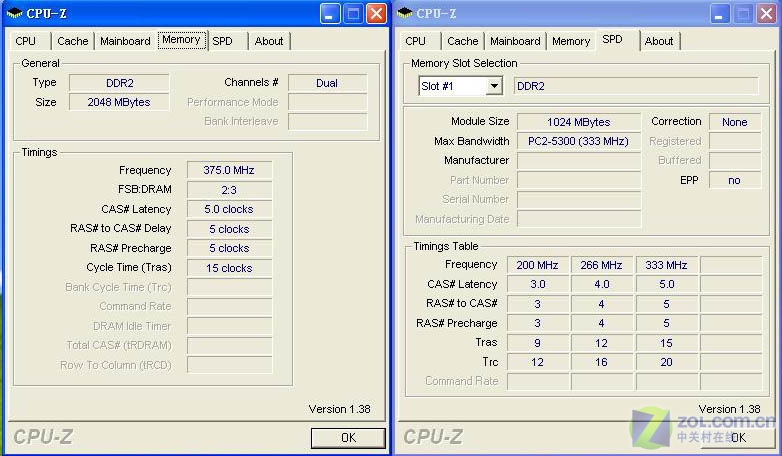This screenshot has height=456, width=782.
Task: Minimize the right CPU-Z window
Action: point(720,14)
